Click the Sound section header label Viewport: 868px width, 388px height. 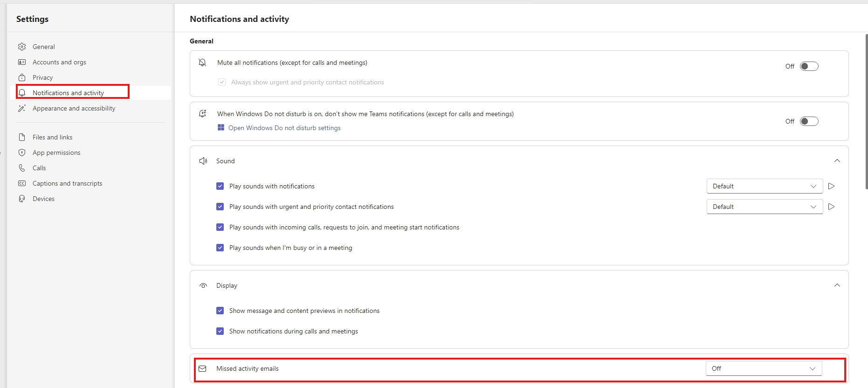(x=226, y=161)
